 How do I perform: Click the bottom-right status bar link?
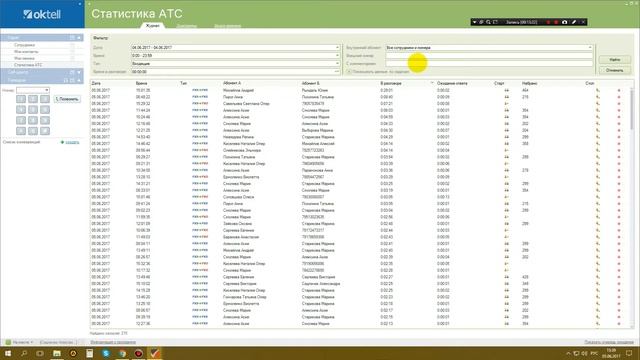click(x=609, y=342)
